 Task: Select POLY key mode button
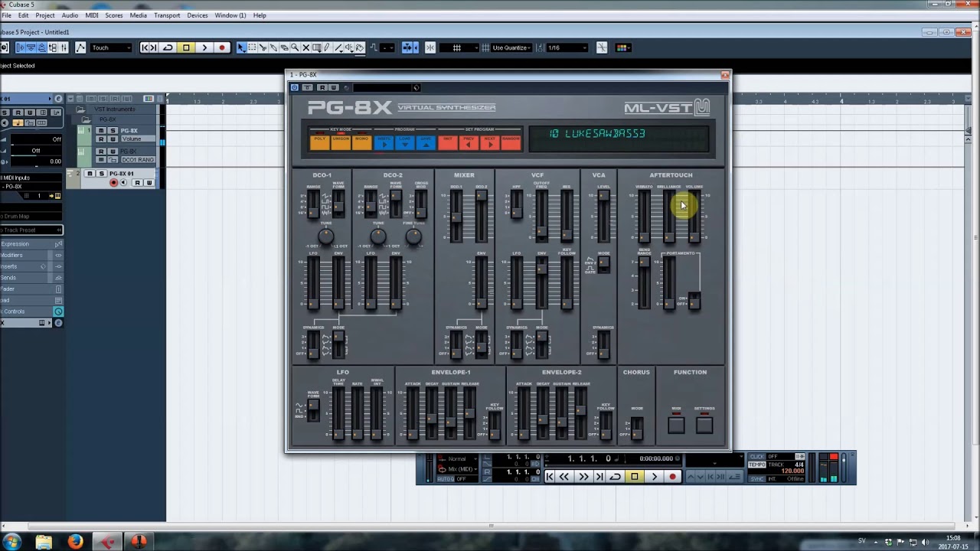[x=319, y=142]
